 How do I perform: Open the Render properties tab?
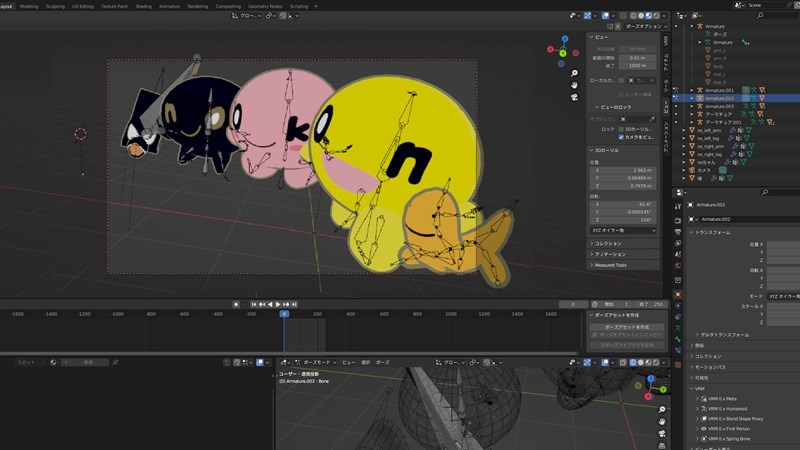[x=678, y=220]
